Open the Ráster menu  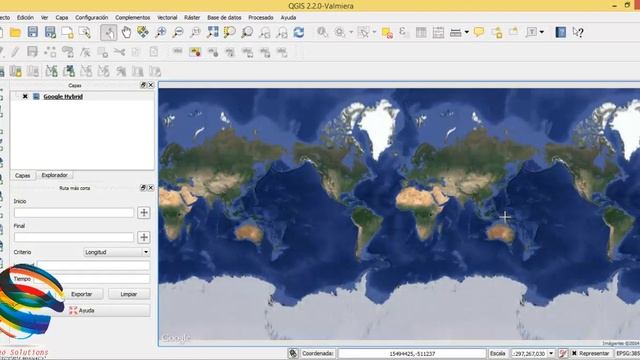192,18
